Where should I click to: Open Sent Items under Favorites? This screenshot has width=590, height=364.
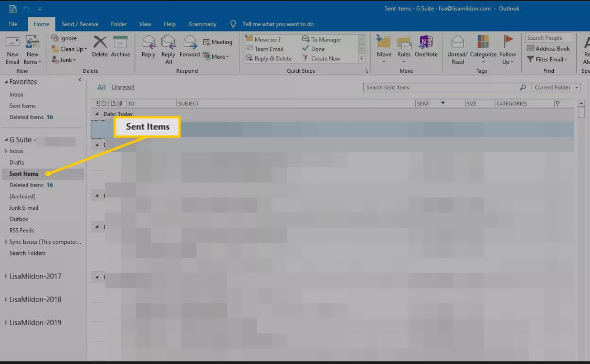pyautogui.click(x=22, y=105)
